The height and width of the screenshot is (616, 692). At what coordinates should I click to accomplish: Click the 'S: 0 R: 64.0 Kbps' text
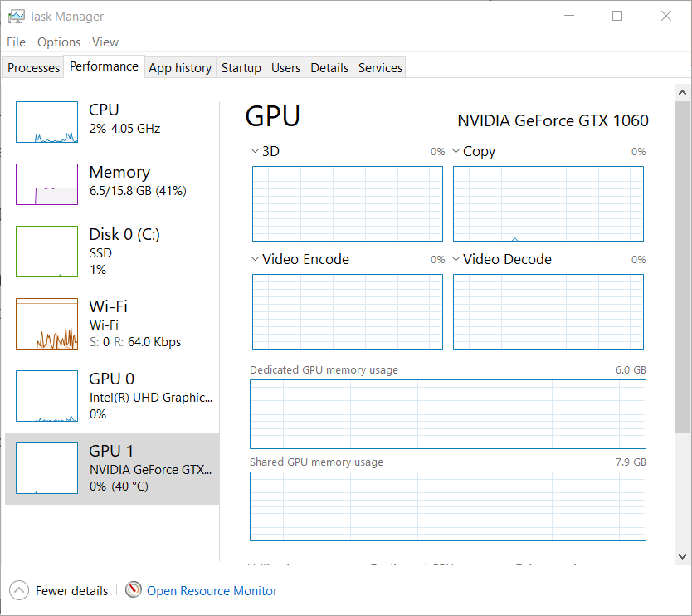pos(135,342)
